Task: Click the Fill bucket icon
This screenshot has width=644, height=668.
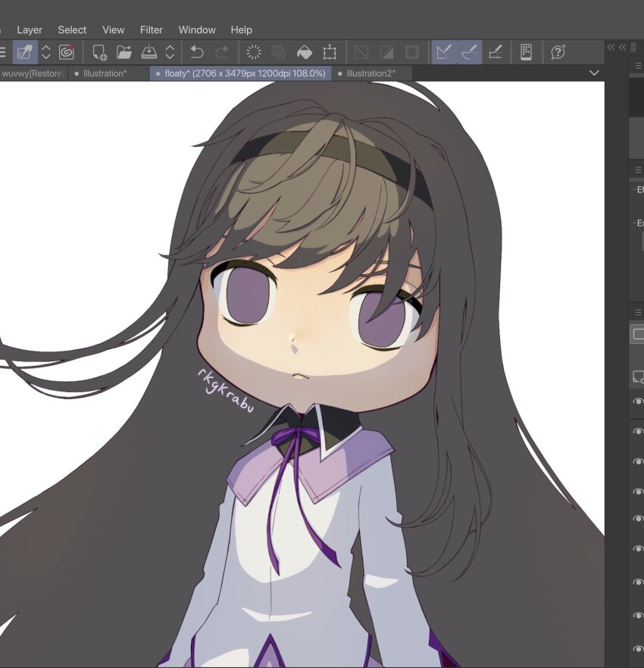Action: 305,52
